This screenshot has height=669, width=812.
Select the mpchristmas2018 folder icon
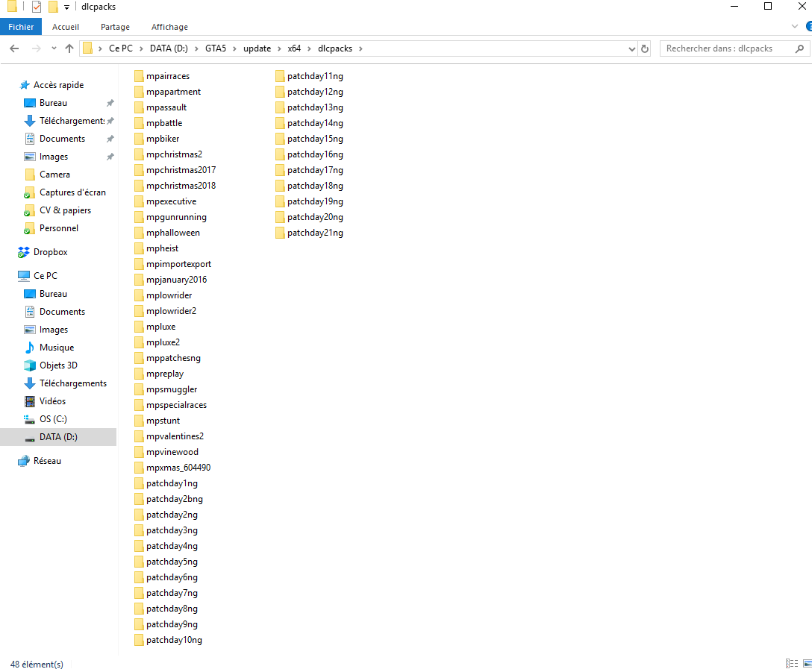click(x=138, y=186)
